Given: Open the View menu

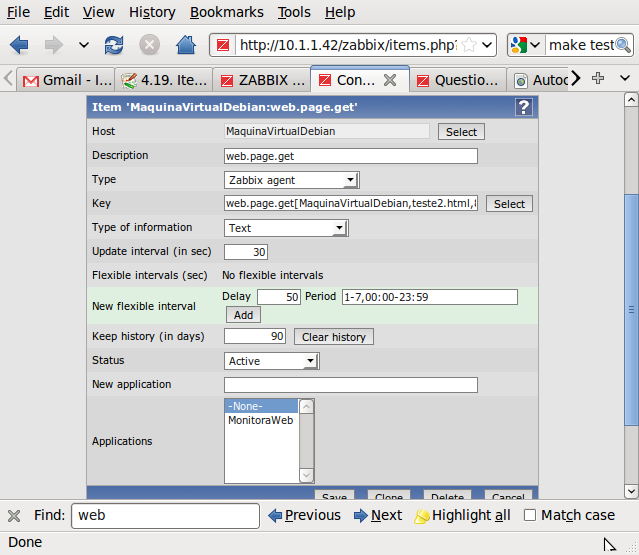Looking at the screenshot, I should coord(98,12).
